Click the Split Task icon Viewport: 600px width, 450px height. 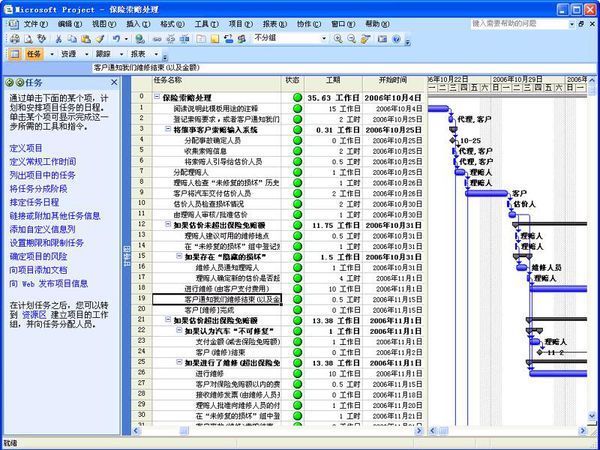click(184, 39)
